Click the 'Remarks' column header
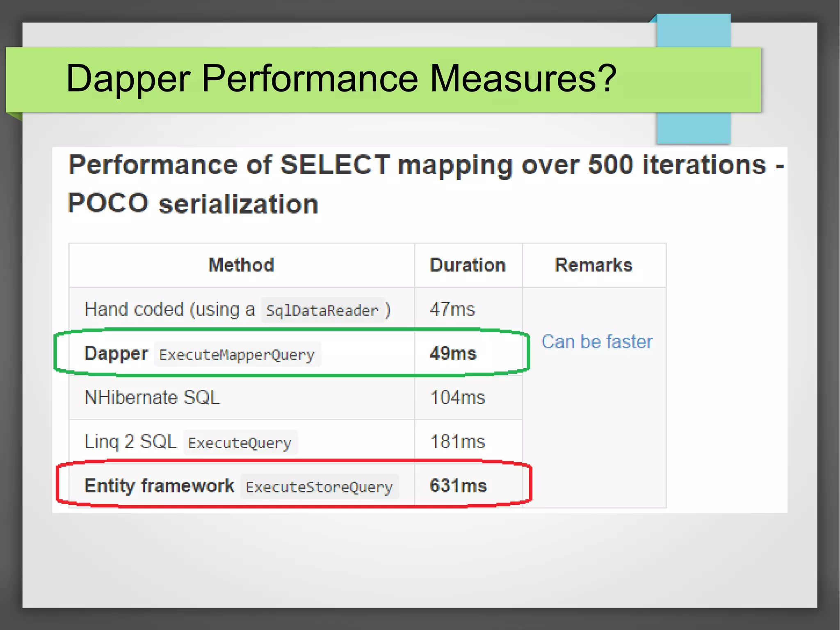 click(x=593, y=265)
